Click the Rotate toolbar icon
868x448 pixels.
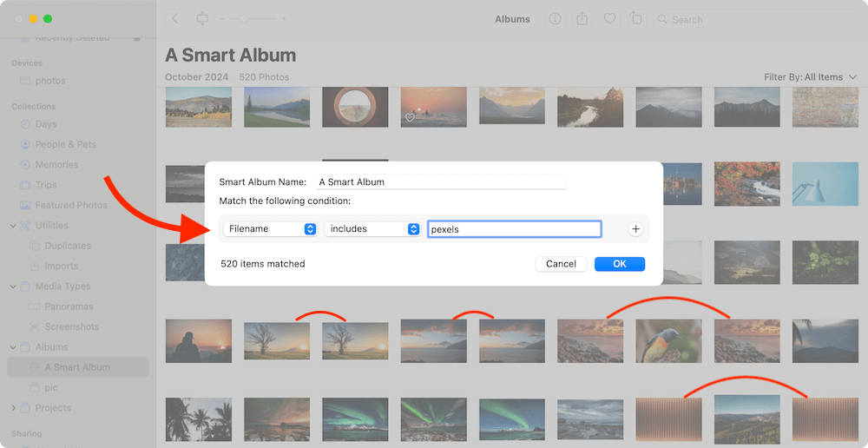tap(636, 19)
